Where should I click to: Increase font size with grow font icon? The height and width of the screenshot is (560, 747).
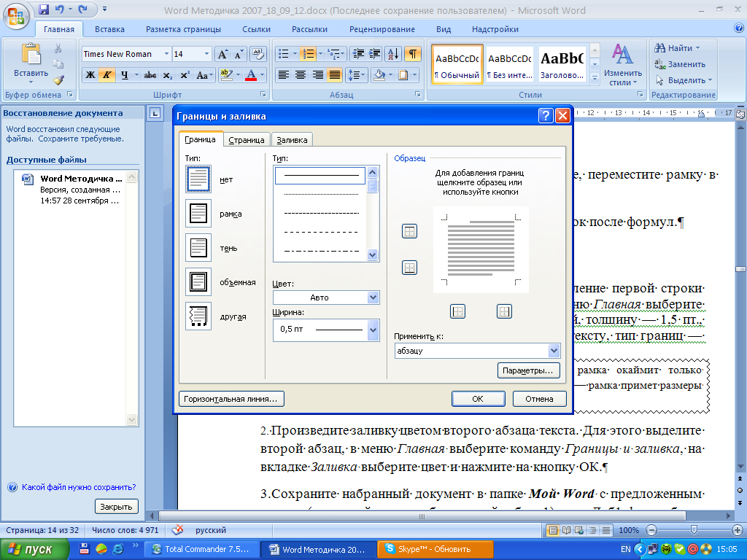222,54
